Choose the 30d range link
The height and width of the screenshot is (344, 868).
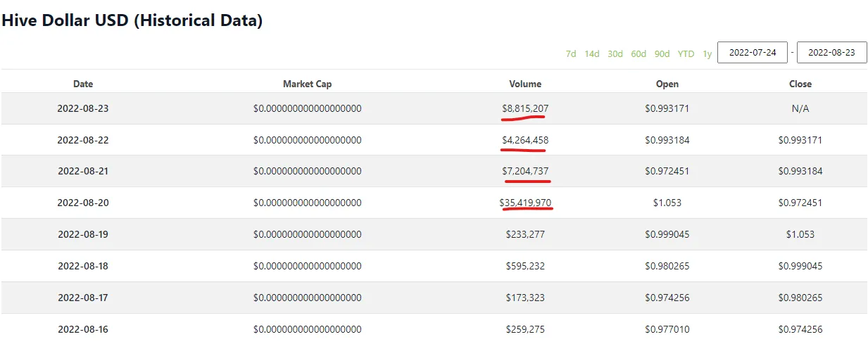pos(615,53)
